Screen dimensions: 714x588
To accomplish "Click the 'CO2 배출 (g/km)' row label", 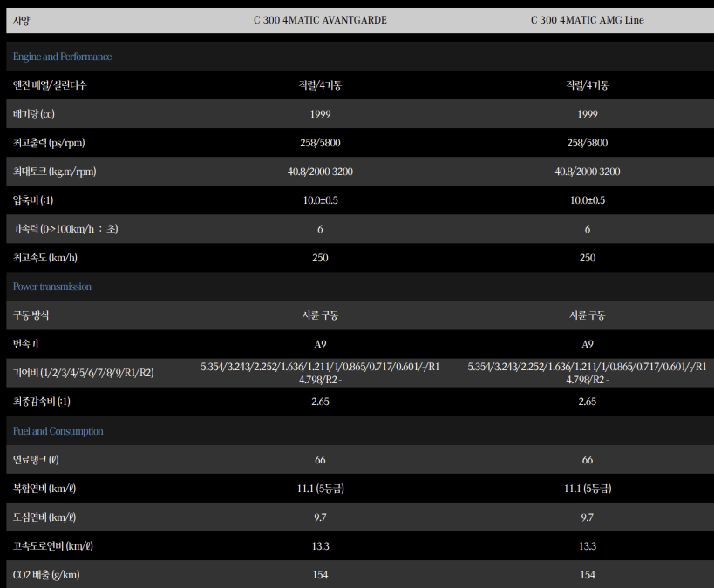I will coord(46,575).
